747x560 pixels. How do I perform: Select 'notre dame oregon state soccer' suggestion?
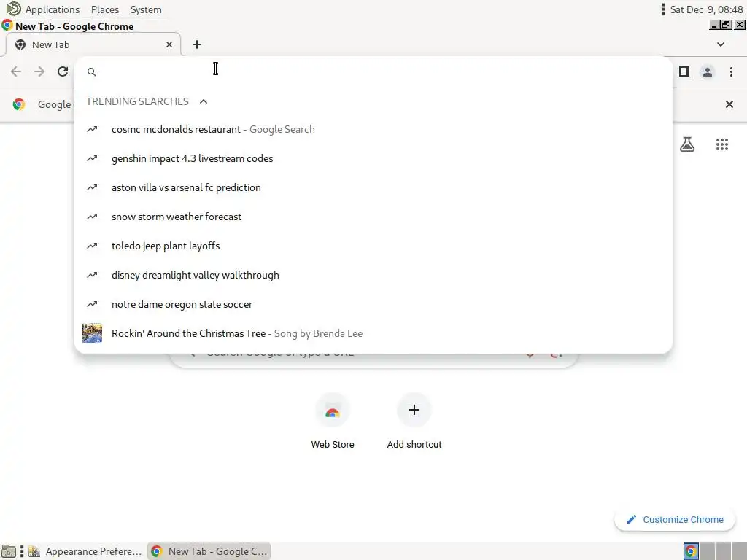pyautogui.click(x=373, y=304)
